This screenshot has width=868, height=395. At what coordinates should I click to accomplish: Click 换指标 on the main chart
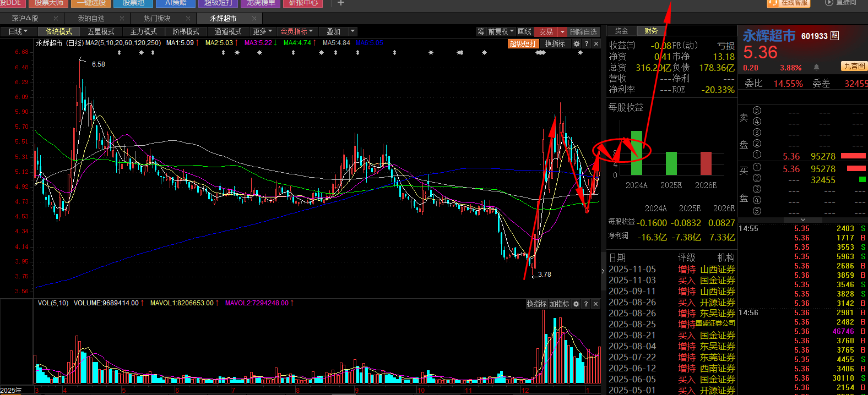pos(555,43)
